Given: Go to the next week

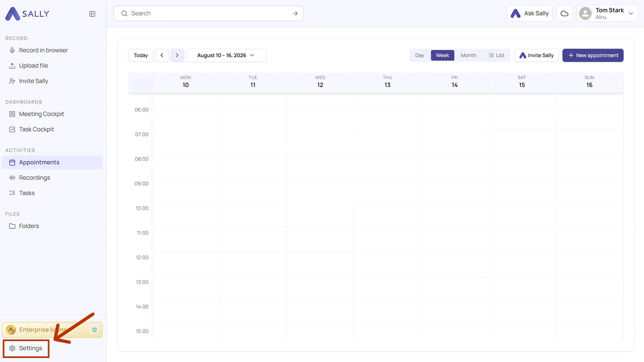Looking at the screenshot, I should 177,56.
